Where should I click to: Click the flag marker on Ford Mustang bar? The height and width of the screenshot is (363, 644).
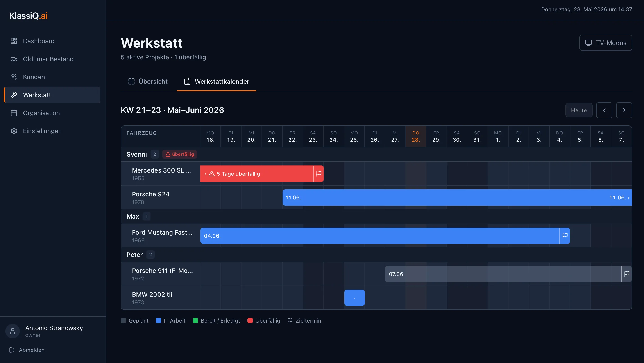coord(565,235)
